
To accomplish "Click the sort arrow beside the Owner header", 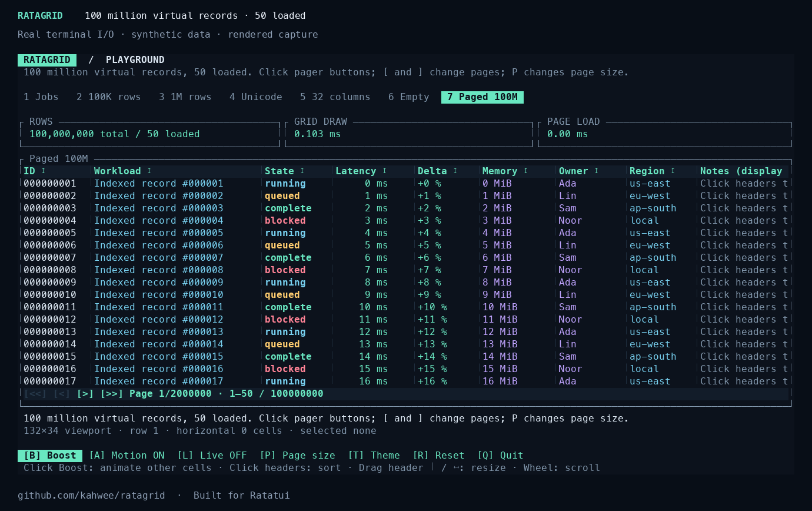I will coord(597,171).
